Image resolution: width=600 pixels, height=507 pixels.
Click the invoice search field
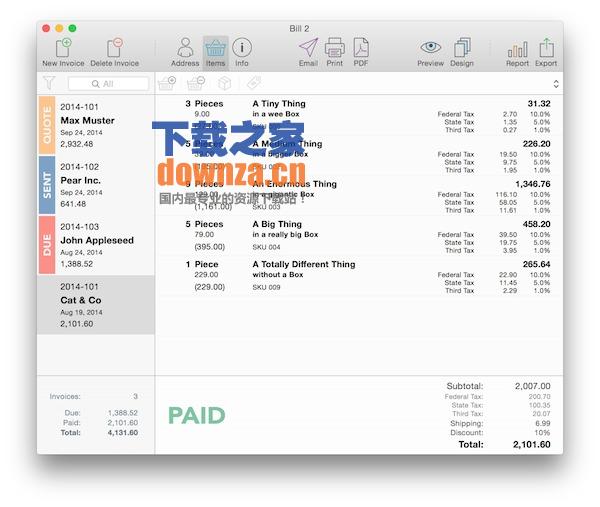[108, 84]
